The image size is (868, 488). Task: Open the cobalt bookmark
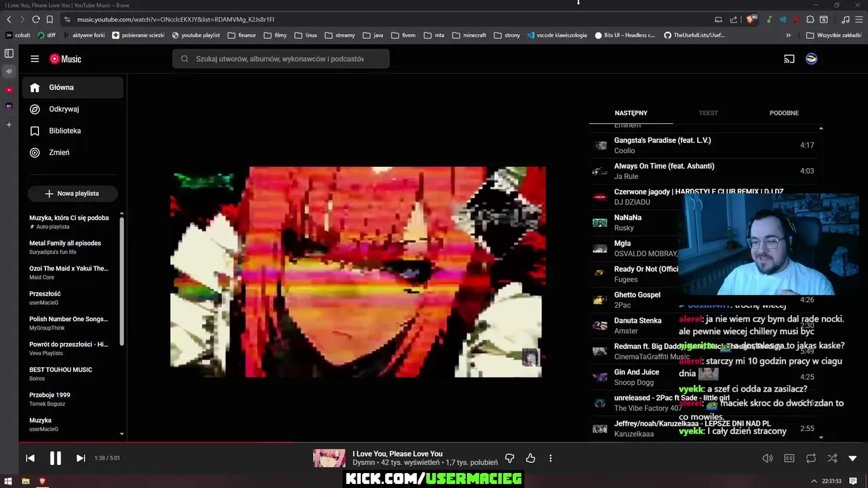tap(18, 35)
